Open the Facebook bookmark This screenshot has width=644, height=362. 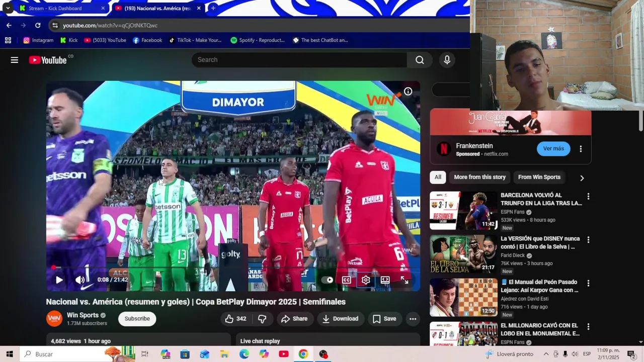click(x=147, y=40)
